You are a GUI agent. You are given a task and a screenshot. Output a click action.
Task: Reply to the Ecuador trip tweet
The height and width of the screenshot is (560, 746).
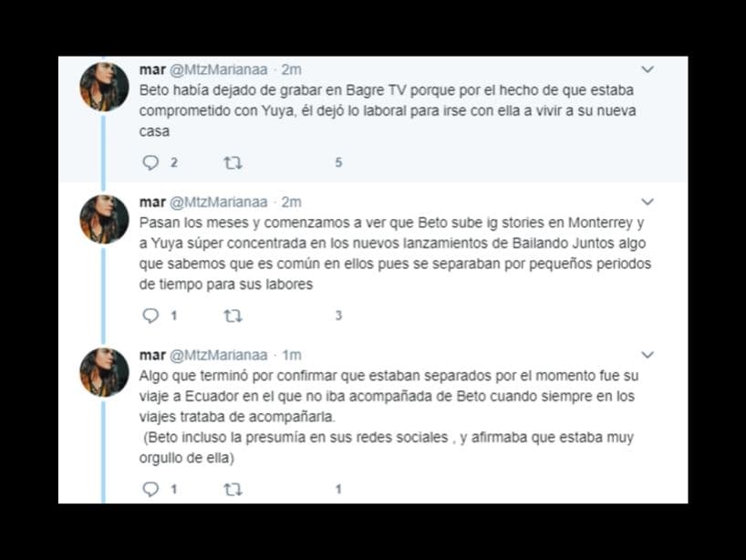(x=150, y=489)
